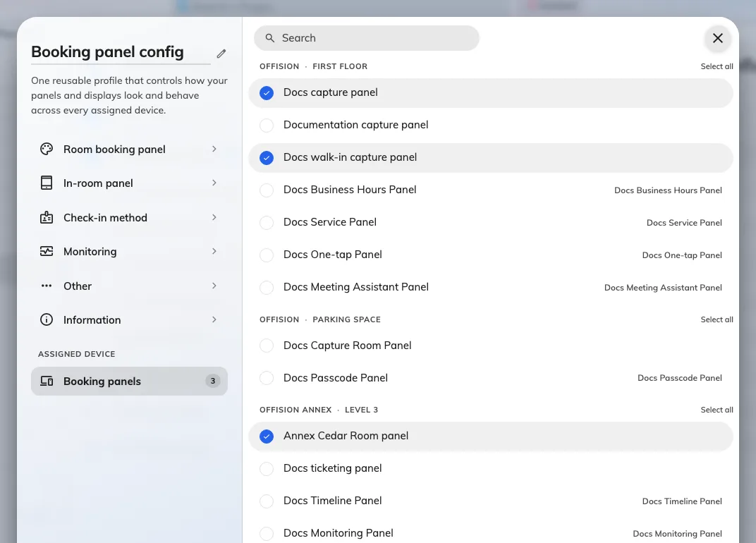The height and width of the screenshot is (543, 756).
Task: Check the Docs Meeting Assistant Panel checkbox
Action: (x=267, y=288)
